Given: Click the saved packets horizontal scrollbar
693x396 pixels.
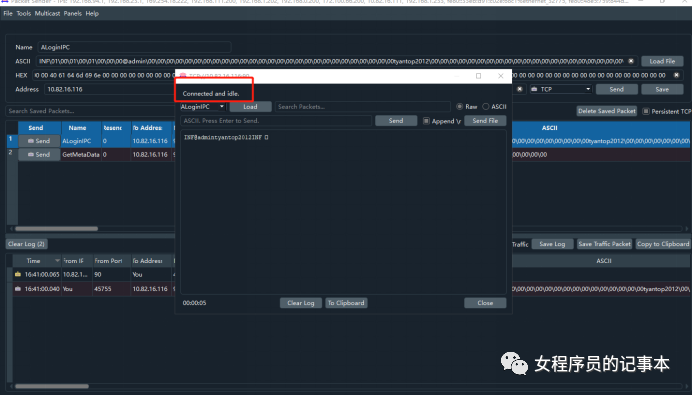Looking at the screenshot, I should pyautogui.click(x=56, y=228).
